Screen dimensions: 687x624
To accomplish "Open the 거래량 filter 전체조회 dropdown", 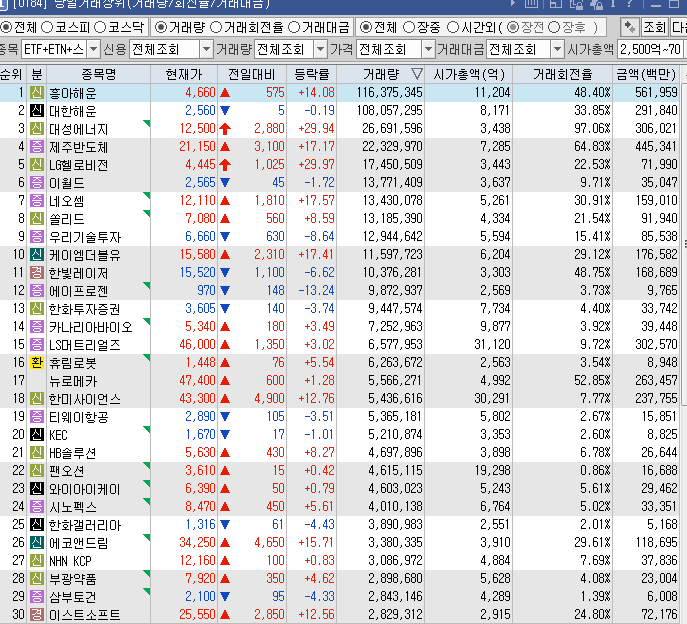I will 321,49.
